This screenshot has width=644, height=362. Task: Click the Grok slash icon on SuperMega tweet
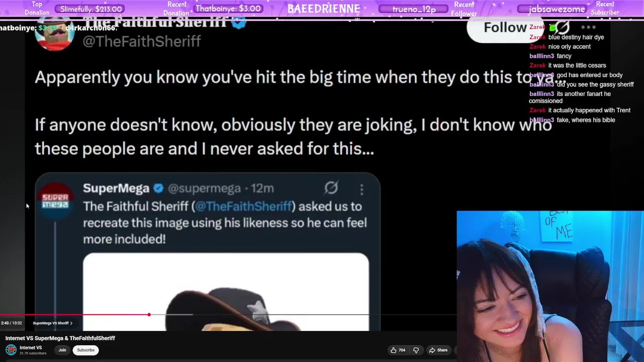point(331,188)
